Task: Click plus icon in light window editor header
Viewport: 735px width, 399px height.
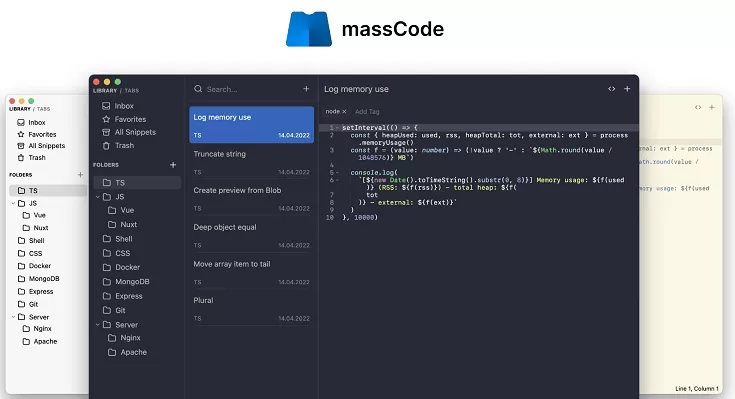Action: [712, 107]
